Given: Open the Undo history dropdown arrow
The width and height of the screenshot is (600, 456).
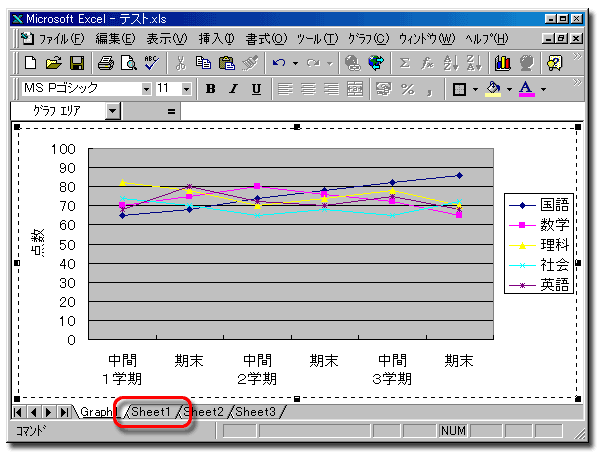Looking at the screenshot, I should click(x=295, y=63).
